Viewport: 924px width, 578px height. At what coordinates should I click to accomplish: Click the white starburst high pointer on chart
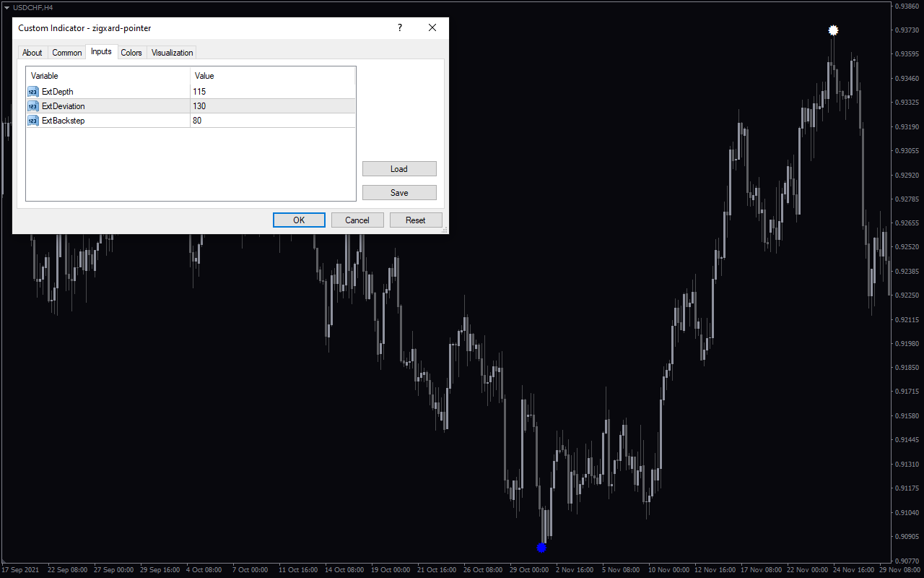tap(833, 30)
